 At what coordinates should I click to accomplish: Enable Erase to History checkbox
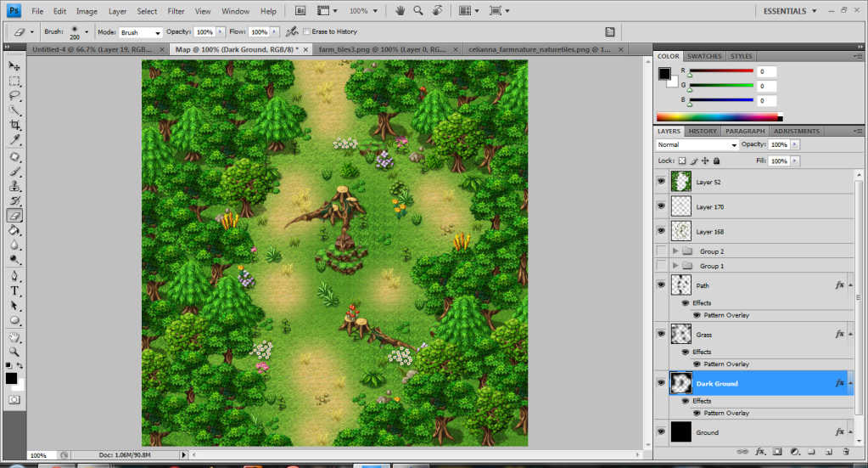[306, 31]
